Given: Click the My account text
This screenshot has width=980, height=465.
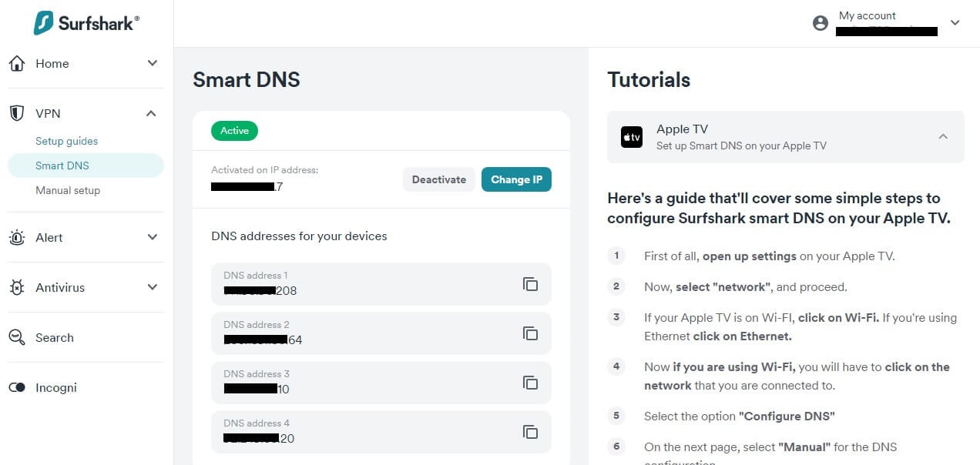Looking at the screenshot, I should [868, 15].
